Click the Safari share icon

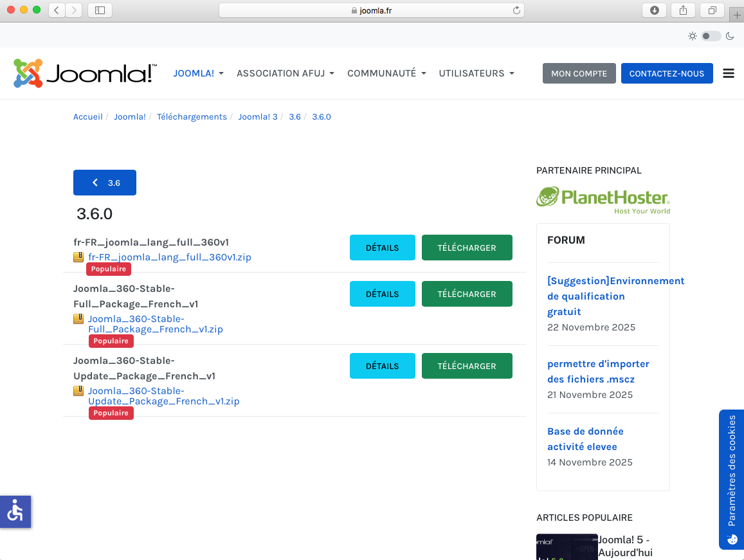tap(683, 10)
